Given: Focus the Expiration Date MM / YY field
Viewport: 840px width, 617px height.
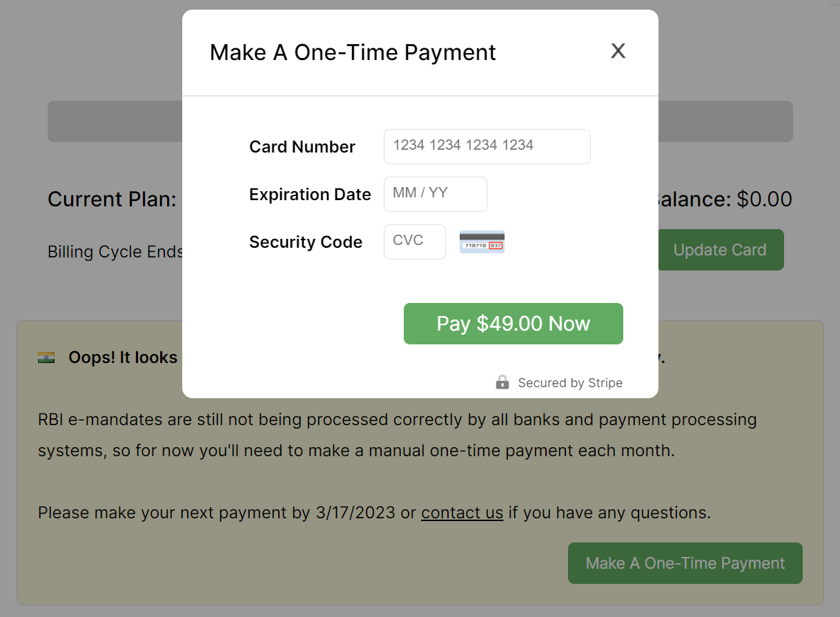Looking at the screenshot, I should coord(435,194).
